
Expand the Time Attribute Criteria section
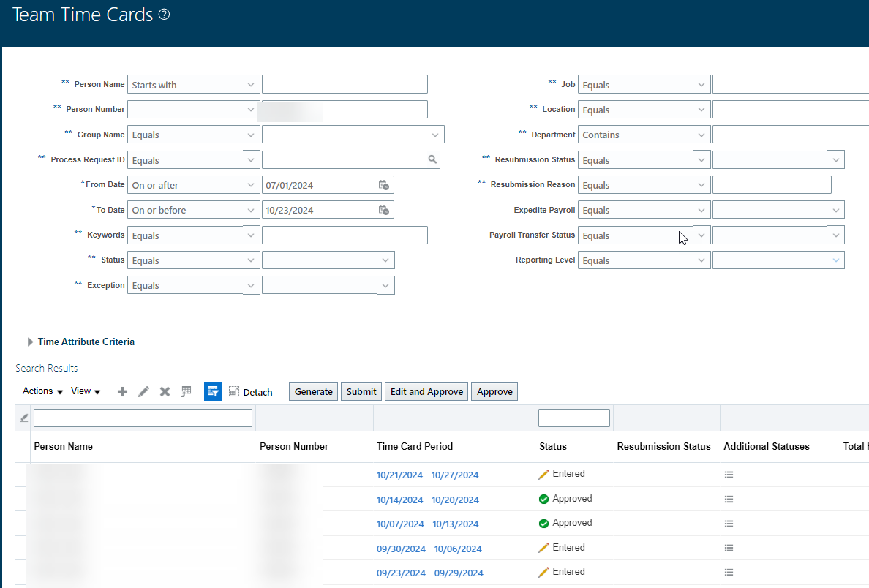(30, 342)
